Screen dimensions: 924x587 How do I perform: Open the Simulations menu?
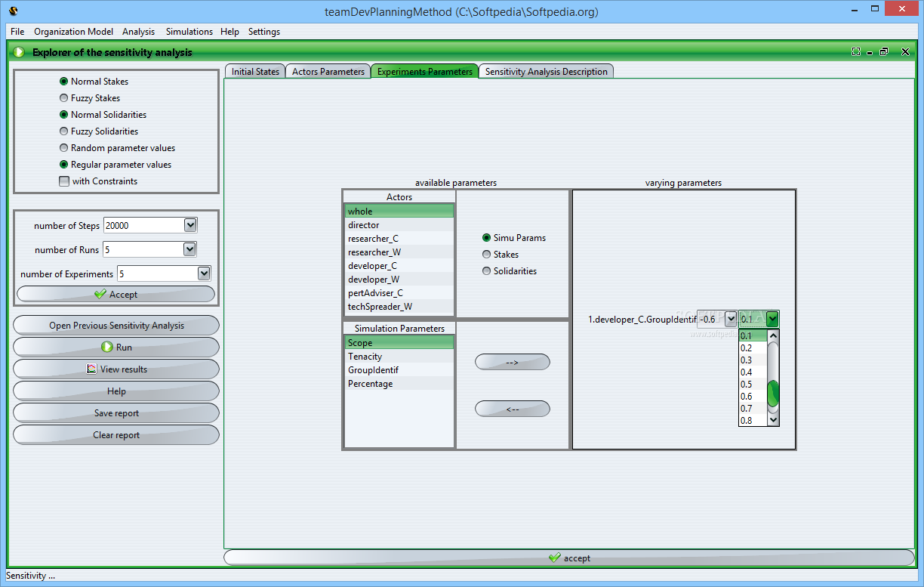click(189, 32)
